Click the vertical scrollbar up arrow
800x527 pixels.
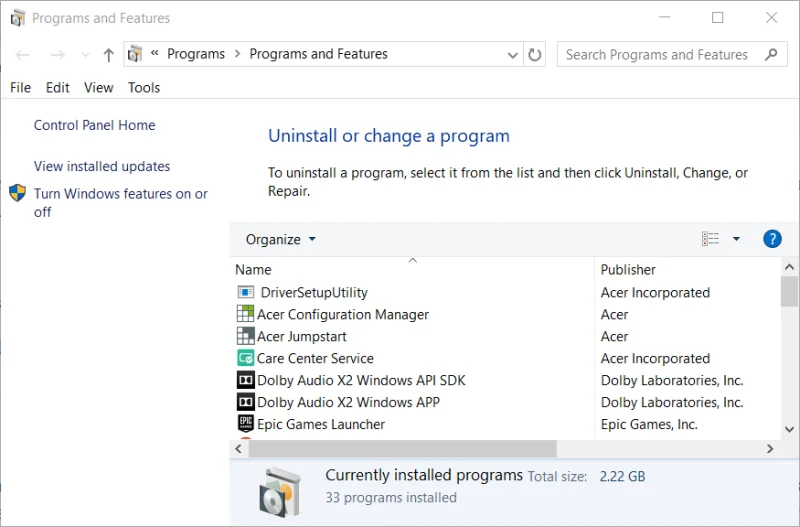tap(789, 267)
